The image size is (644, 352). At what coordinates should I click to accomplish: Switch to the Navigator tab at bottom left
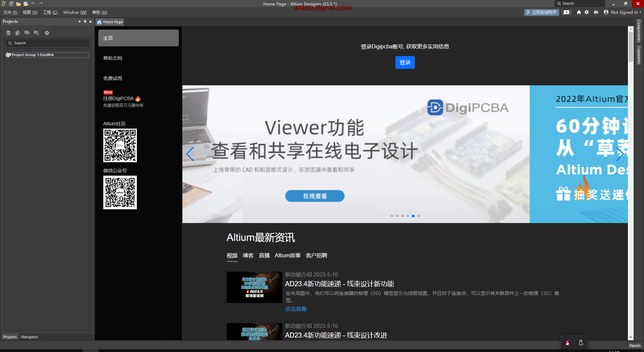point(30,337)
